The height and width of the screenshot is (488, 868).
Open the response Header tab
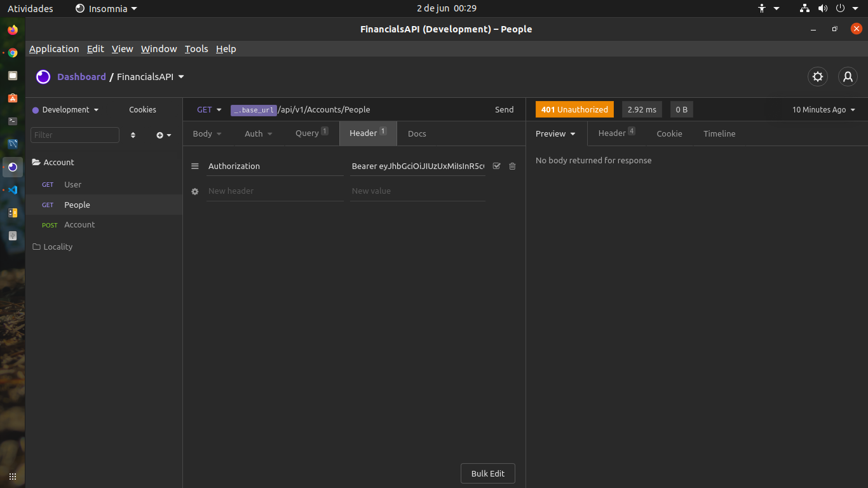(x=616, y=133)
